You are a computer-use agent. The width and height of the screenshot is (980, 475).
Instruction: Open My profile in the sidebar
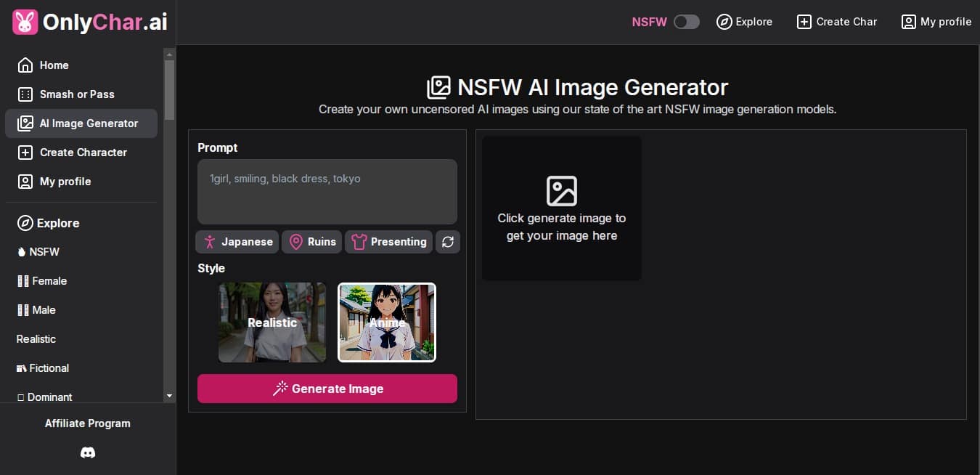pos(81,182)
